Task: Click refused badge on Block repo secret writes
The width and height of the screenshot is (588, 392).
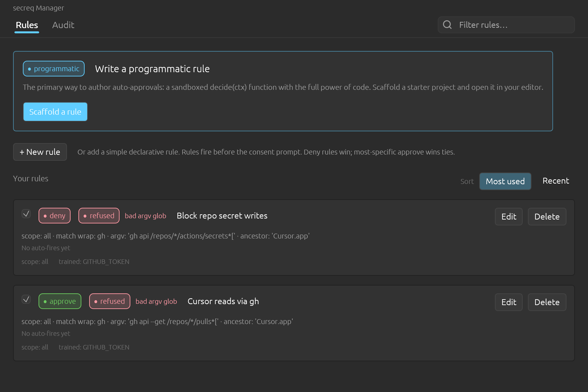Action: coord(99,216)
